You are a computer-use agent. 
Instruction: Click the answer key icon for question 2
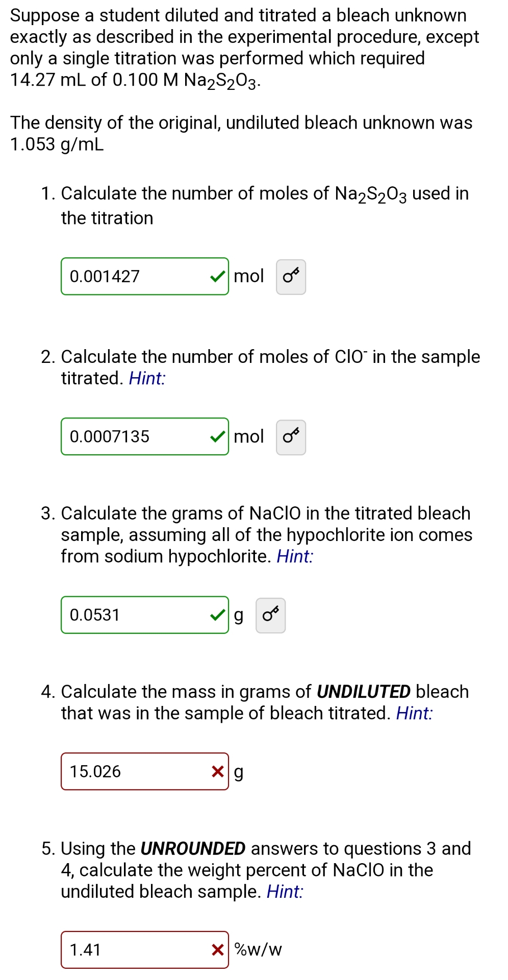click(x=290, y=436)
